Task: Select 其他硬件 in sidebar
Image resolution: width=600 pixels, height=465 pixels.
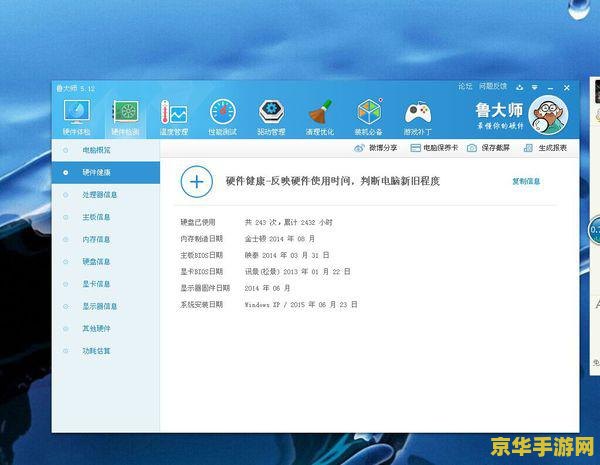Action: [106, 329]
